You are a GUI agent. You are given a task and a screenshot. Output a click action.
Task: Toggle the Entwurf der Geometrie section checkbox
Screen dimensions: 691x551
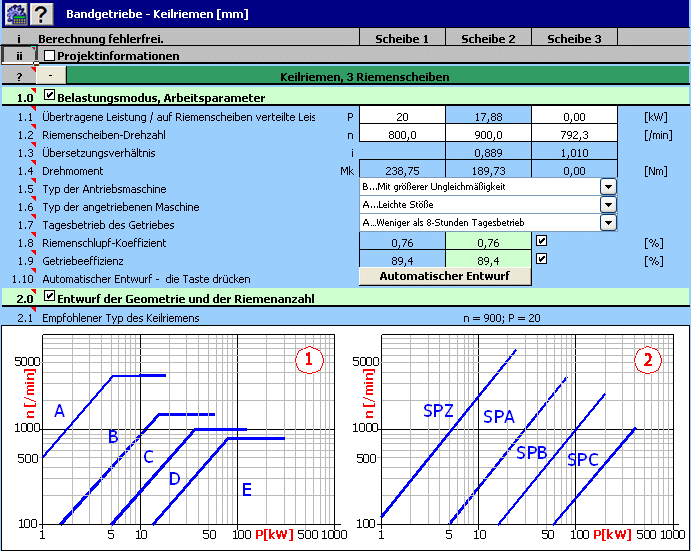49,296
